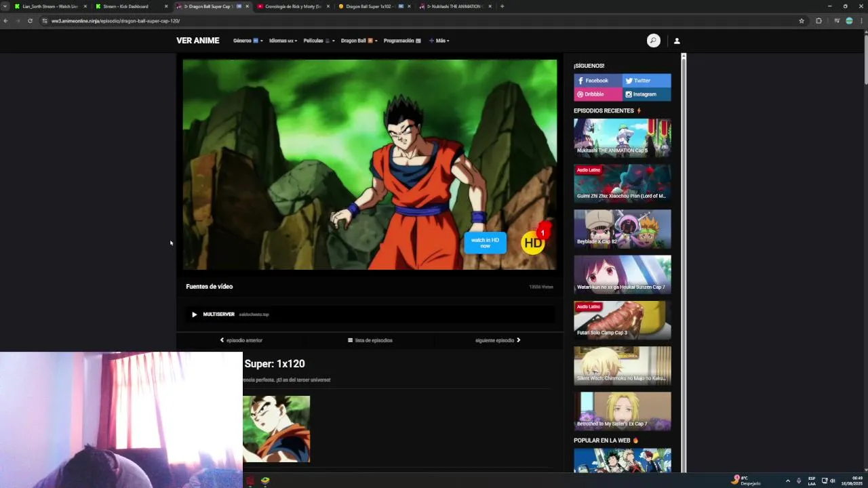Click the yellow HD badge on video
868x488 pixels.
click(533, 243)
